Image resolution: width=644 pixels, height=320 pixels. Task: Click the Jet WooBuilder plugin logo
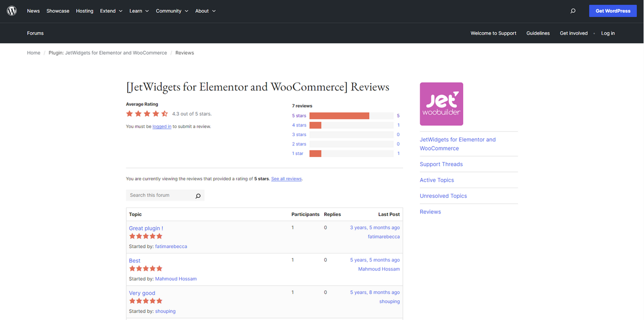click(x=441, y=104)
